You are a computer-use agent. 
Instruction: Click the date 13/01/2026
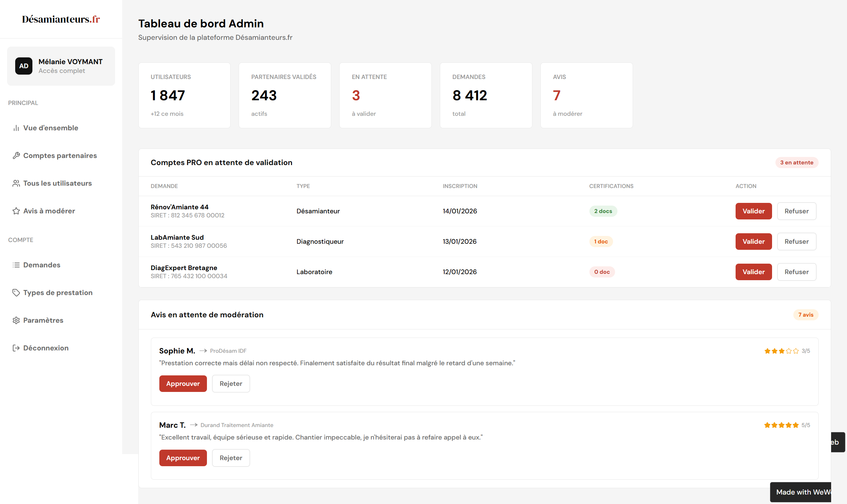tap(460, 241)
